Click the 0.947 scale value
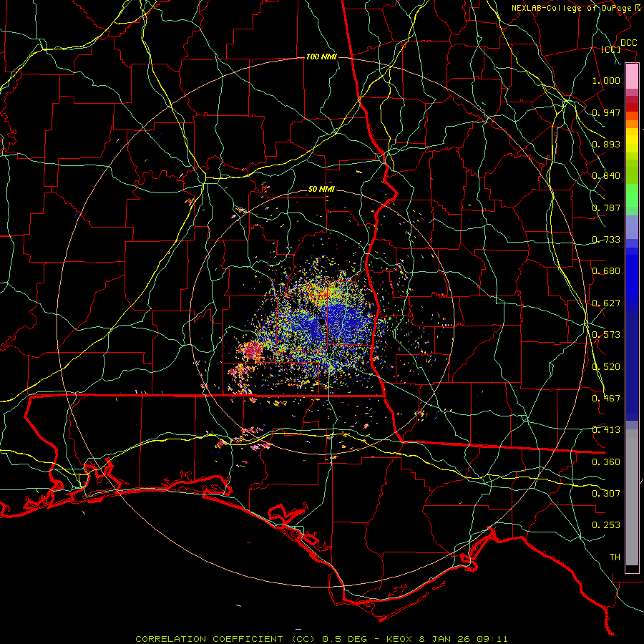This screenshot has height=644, width=644. tap(606, 112)
